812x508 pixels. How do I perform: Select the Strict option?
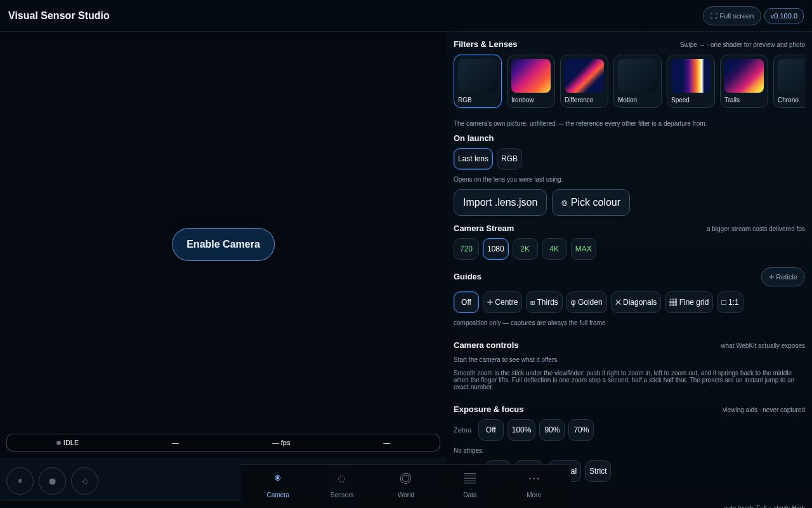pos(598,471)
